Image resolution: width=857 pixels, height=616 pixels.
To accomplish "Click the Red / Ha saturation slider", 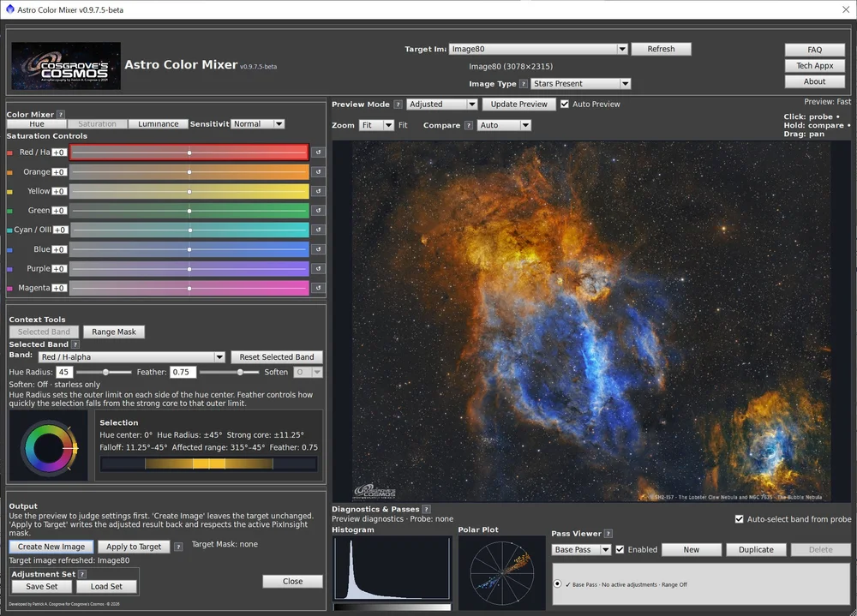I will click(189, 153).
